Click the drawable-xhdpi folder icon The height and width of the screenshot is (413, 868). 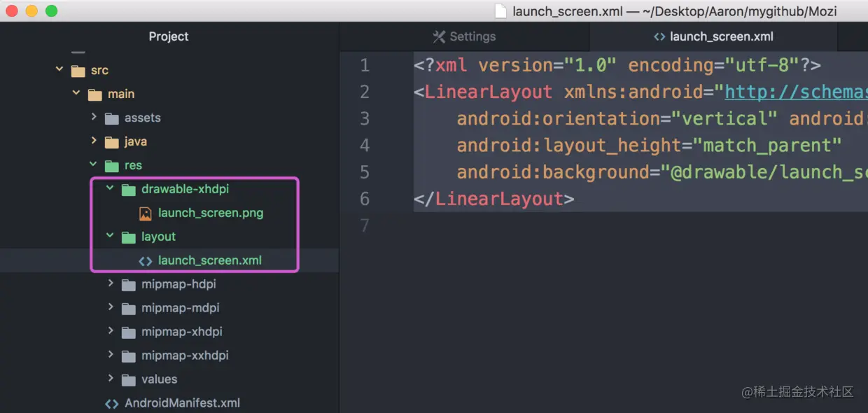tap(128, 190)
